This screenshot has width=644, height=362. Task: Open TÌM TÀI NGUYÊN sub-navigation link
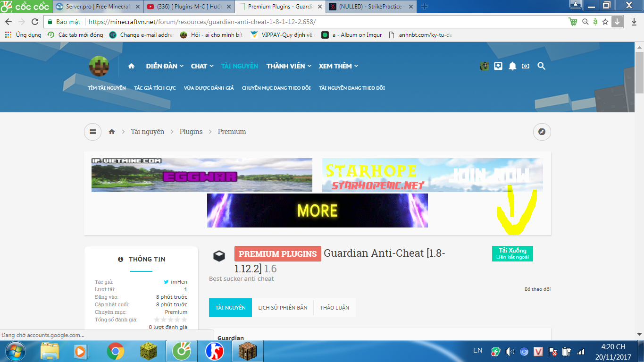pos(107,88)
